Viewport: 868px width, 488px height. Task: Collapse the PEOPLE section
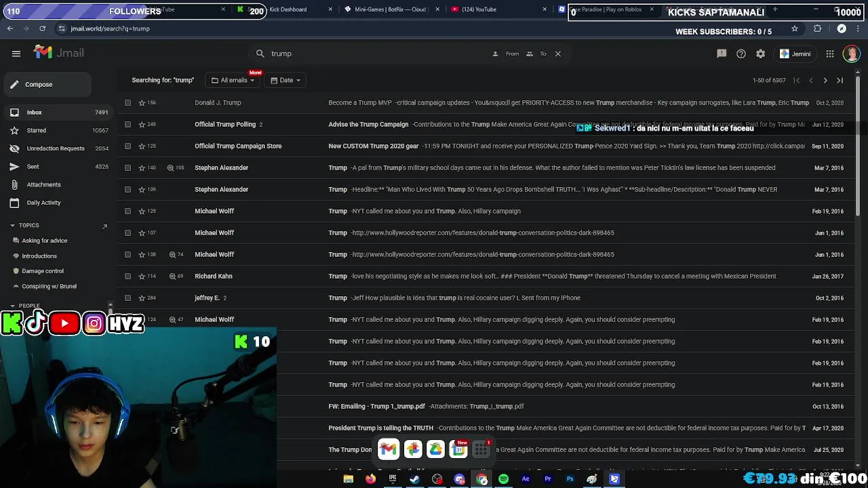12,306
